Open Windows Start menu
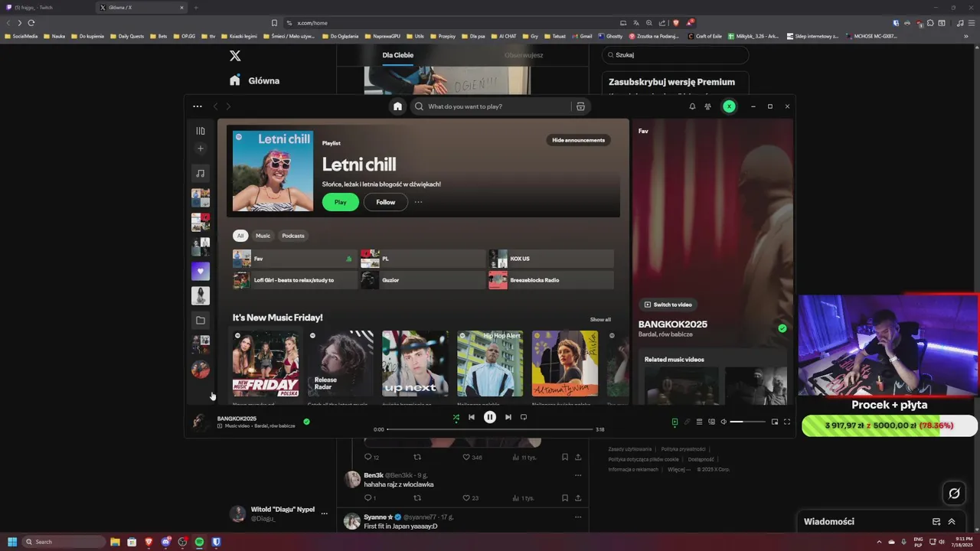The height and width of the screenshot is (551, 980). pyautogui.click(x=12, y=542)
